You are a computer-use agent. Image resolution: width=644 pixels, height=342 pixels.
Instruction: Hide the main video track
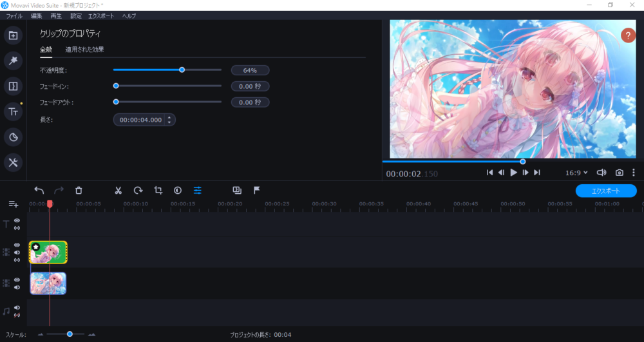[x=17, y=280]
